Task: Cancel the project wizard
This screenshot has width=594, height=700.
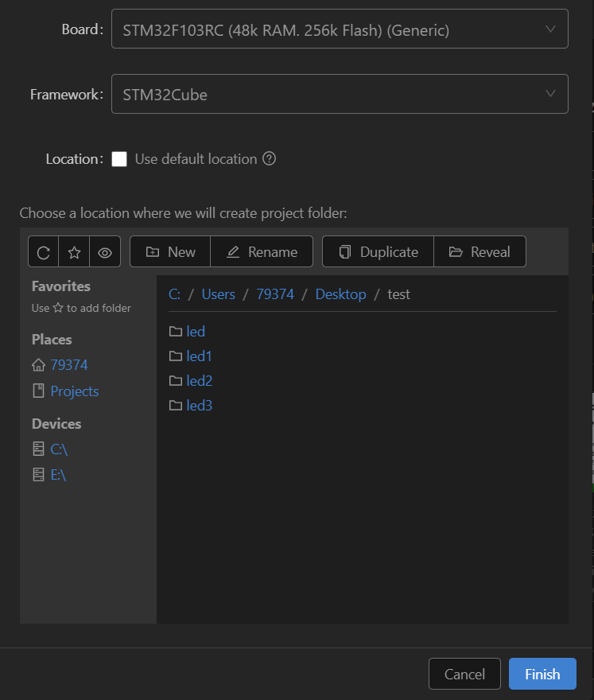Action: coord(464,673)
